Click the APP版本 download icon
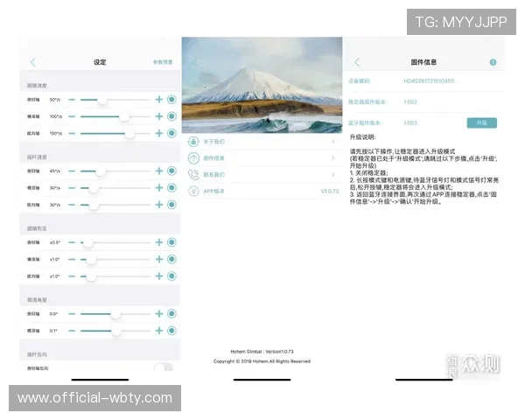Screen dimensions: 525x420 (x=193, y=191)
